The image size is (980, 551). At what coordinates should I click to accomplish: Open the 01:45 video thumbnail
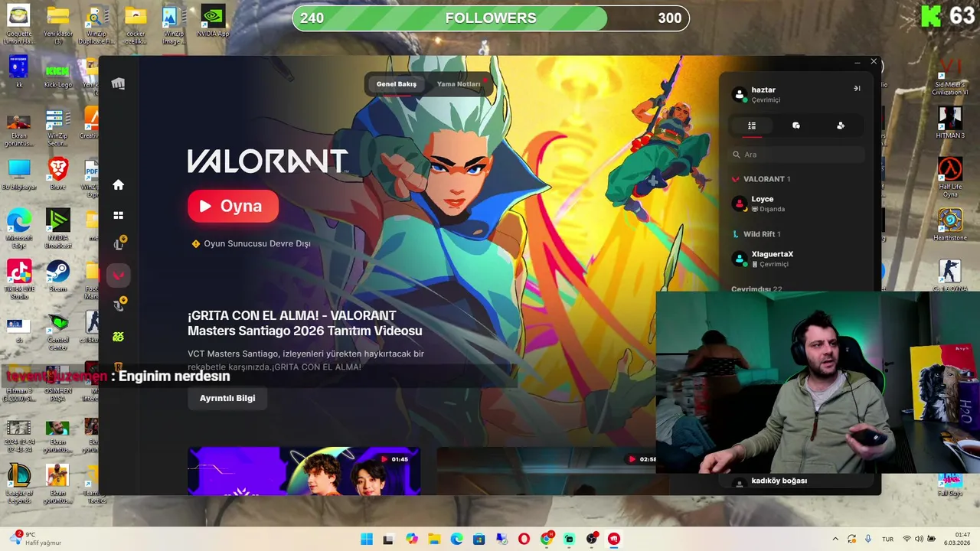(304, 471)
